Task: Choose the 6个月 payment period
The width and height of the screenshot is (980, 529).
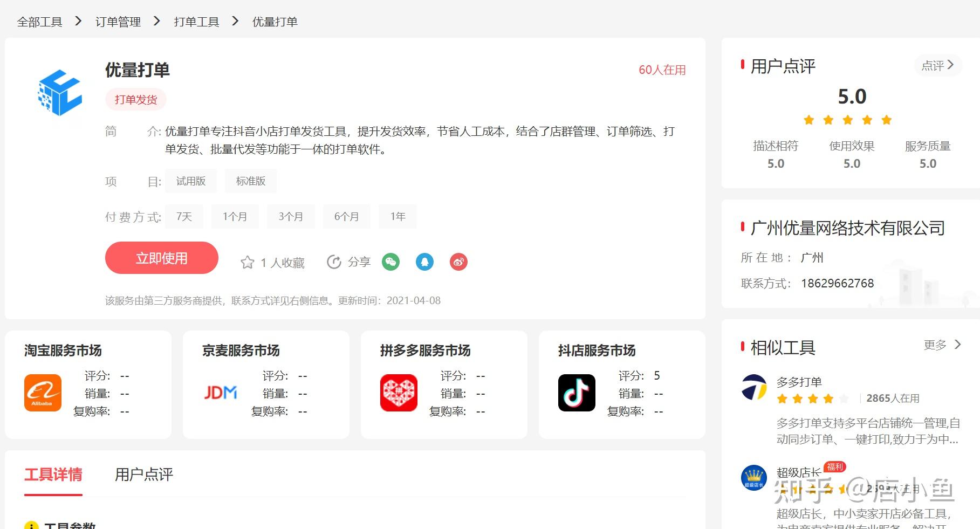Action: click(x=347, y=217)
